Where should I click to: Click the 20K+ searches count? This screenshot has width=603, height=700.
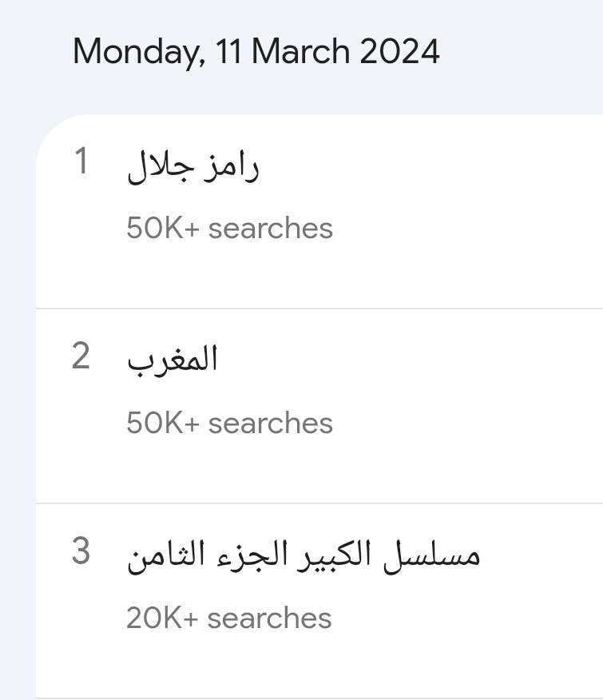229,618
